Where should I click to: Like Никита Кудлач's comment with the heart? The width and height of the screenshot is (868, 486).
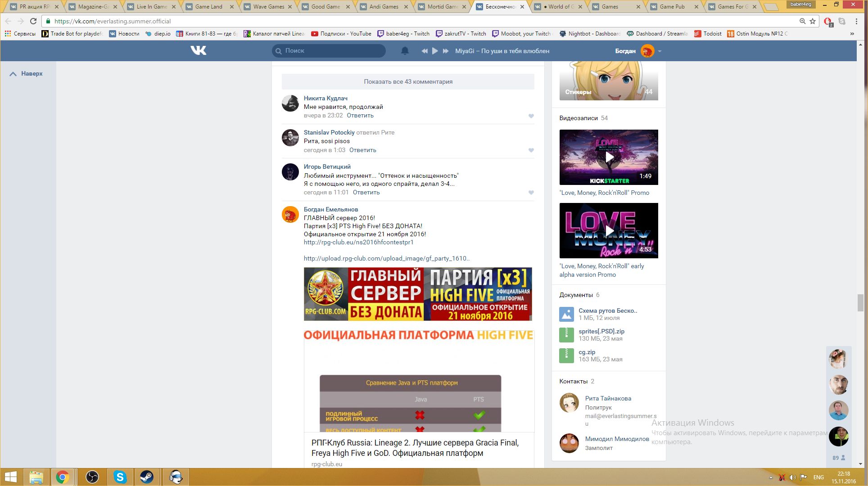point(531,116)
